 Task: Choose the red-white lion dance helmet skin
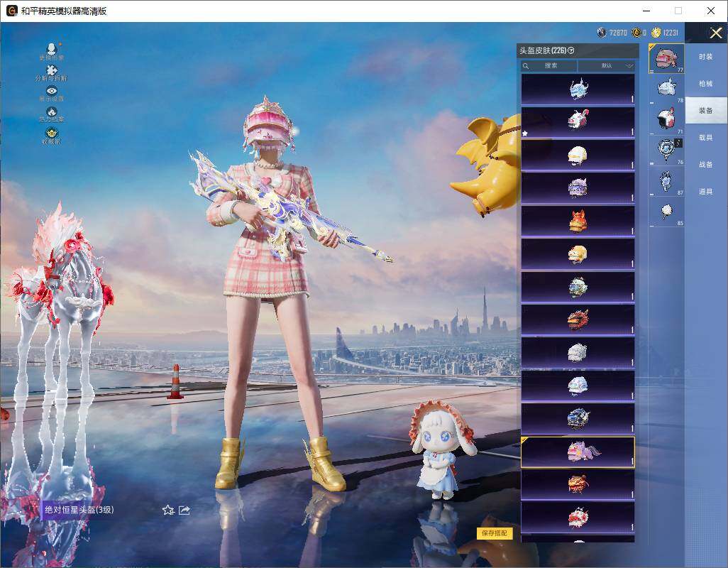(x=578, y=518)
